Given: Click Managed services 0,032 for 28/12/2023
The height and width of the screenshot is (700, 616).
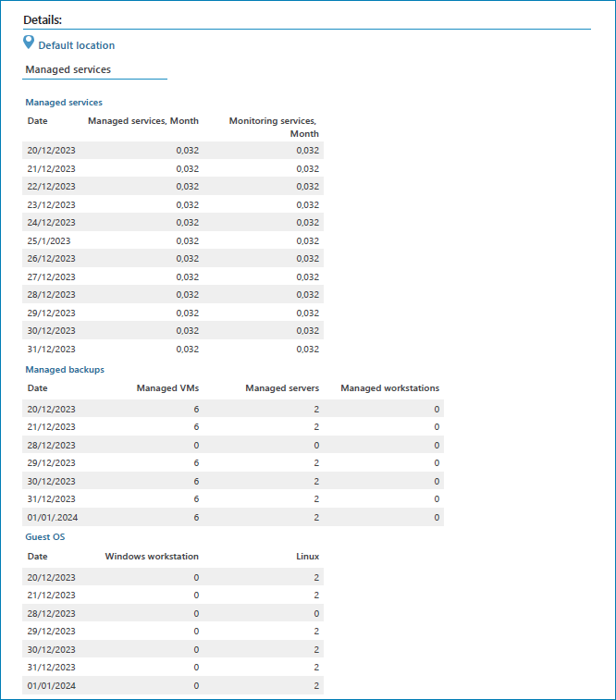Looking at the screenshot, I should click(x=188, y=295).
